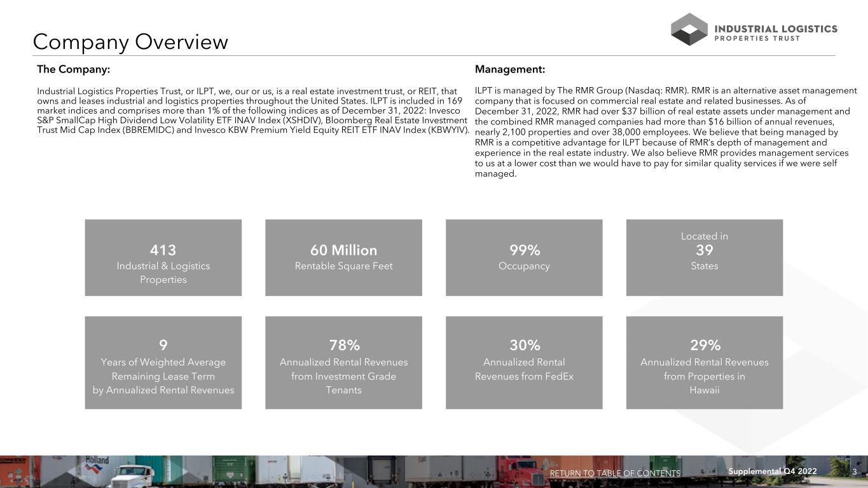Click the Company Overview slide title

click(130, 42)
